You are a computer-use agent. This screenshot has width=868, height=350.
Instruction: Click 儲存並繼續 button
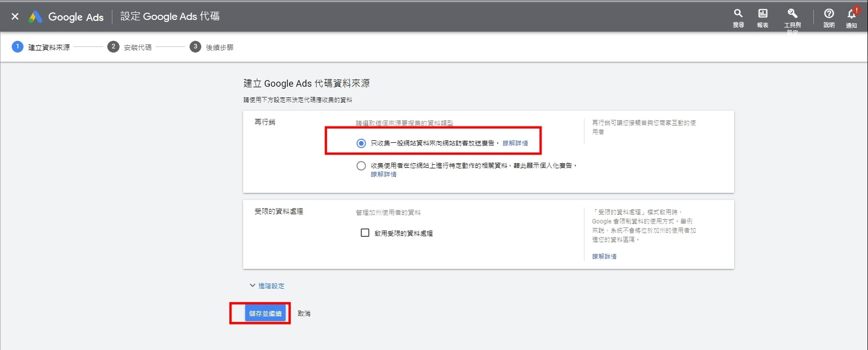265,313
